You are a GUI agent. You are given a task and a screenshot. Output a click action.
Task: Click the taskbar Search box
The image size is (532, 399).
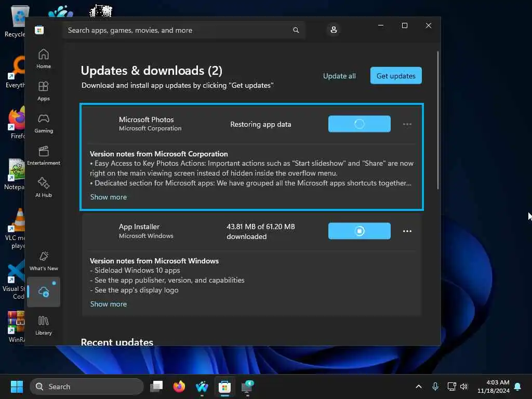87,387
